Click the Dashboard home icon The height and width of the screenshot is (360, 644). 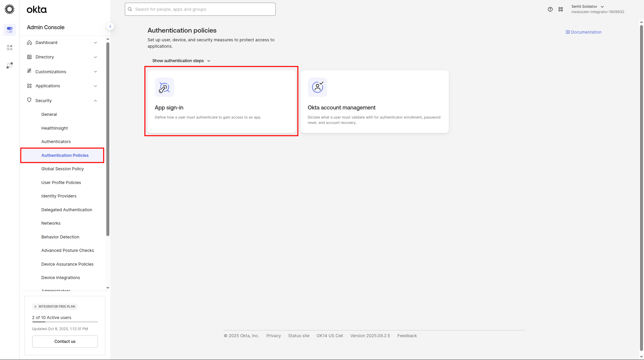pos(30,43)
